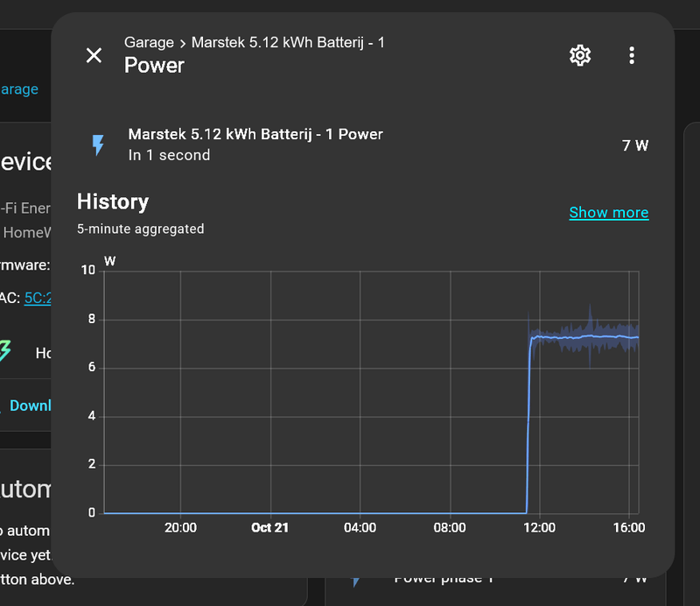Click the flat zero section of the power graph

point(306,512)
